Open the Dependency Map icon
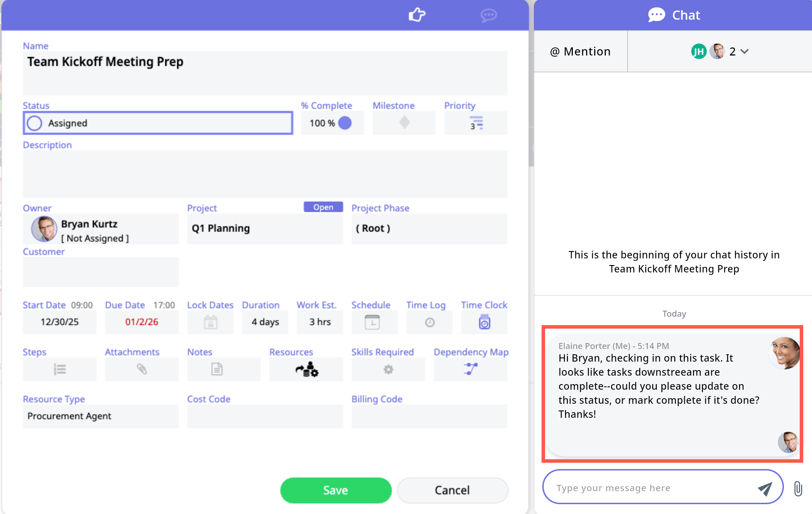 coord(470,369)
